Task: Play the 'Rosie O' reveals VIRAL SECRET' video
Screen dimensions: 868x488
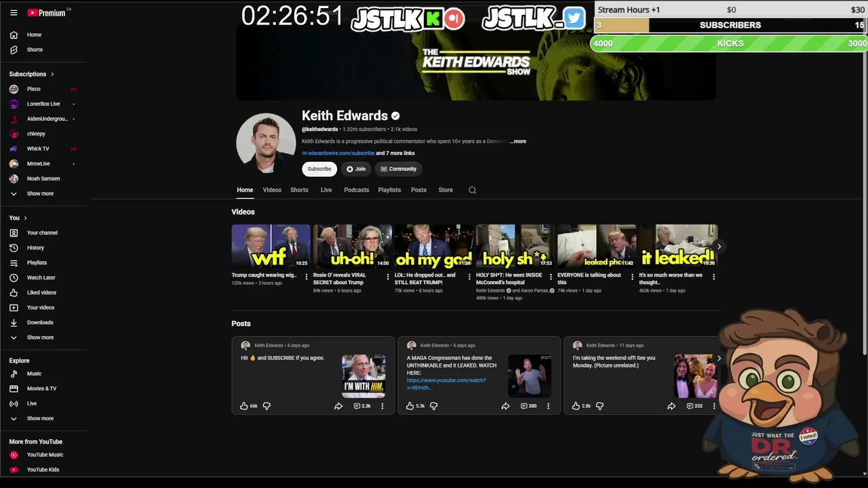Action: click(x=352, y=247)
